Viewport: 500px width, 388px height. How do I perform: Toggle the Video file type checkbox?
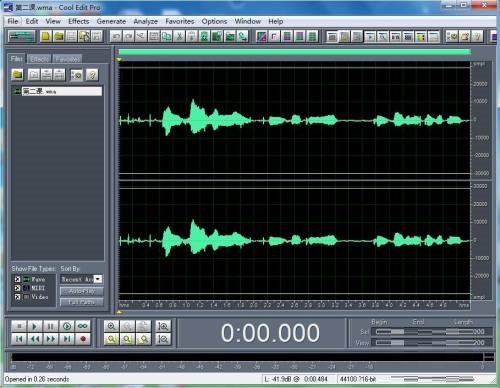tap(18, 297)
